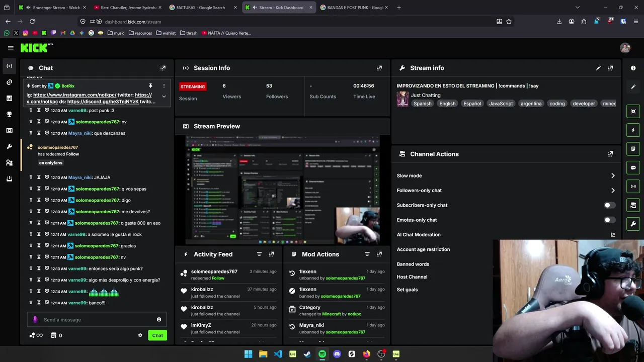The width and height of the screenshot is (644, 362).
Task: Open the Discord link in pinned message
Action: pos(103,102)
